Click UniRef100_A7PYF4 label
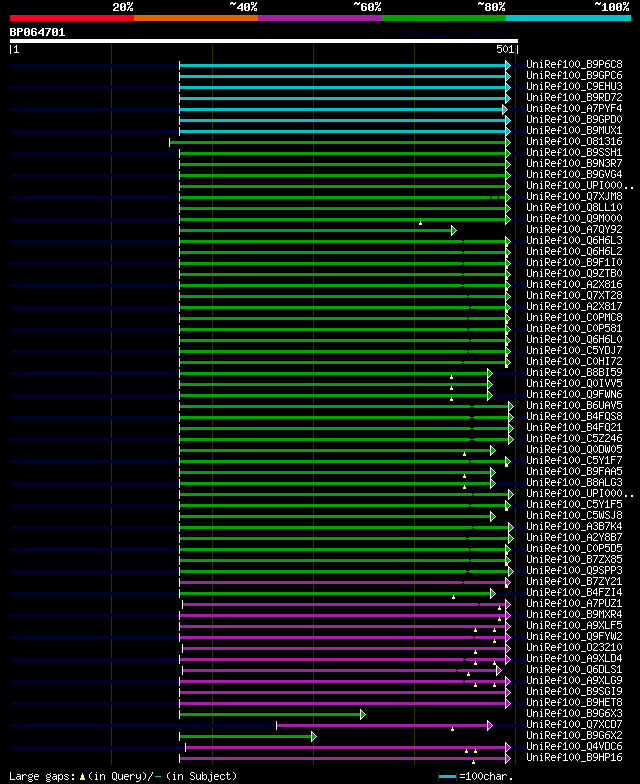This screenshot has height=784, width=640. click(x=574, y=108)
